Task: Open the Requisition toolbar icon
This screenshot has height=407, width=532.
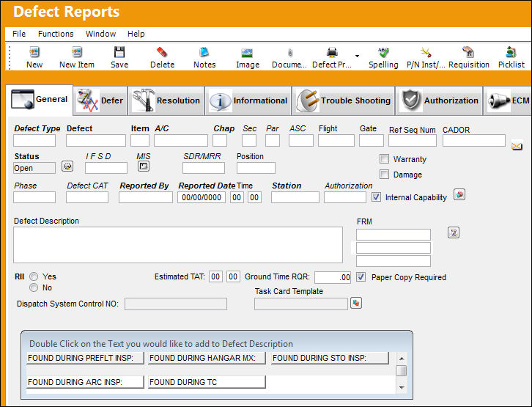Action: point(468,52)
